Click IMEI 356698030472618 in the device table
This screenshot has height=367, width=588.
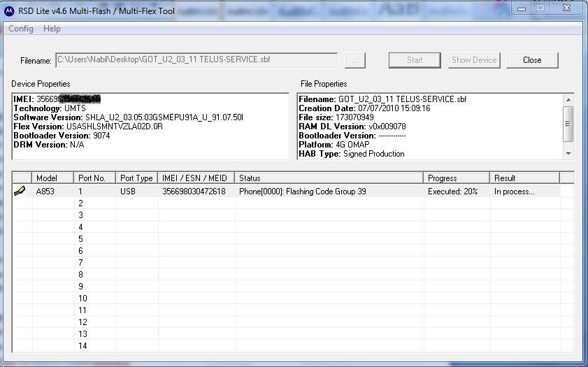click(194, 191)
